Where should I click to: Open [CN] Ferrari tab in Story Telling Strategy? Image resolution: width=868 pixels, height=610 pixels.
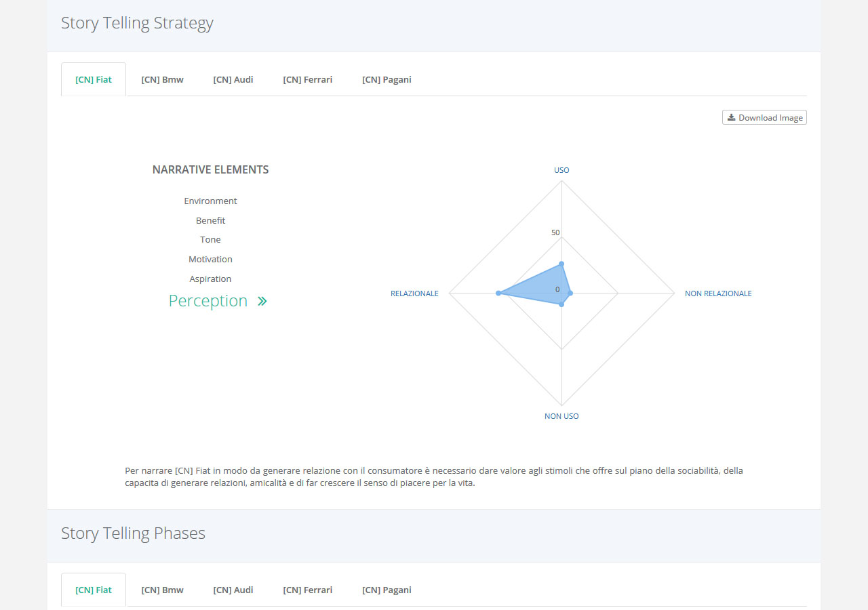point(308,79)
